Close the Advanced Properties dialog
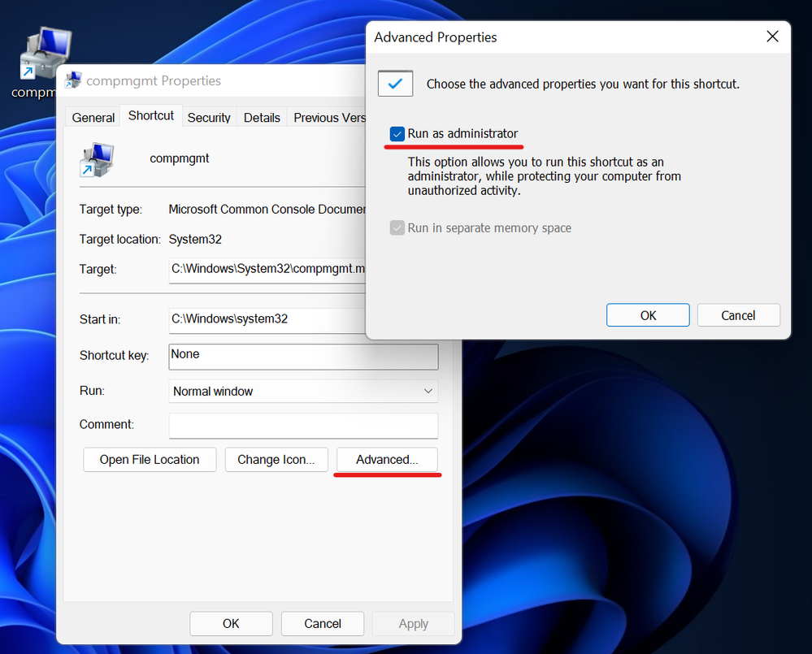This screenshot has height=654, width=812. 772,37
